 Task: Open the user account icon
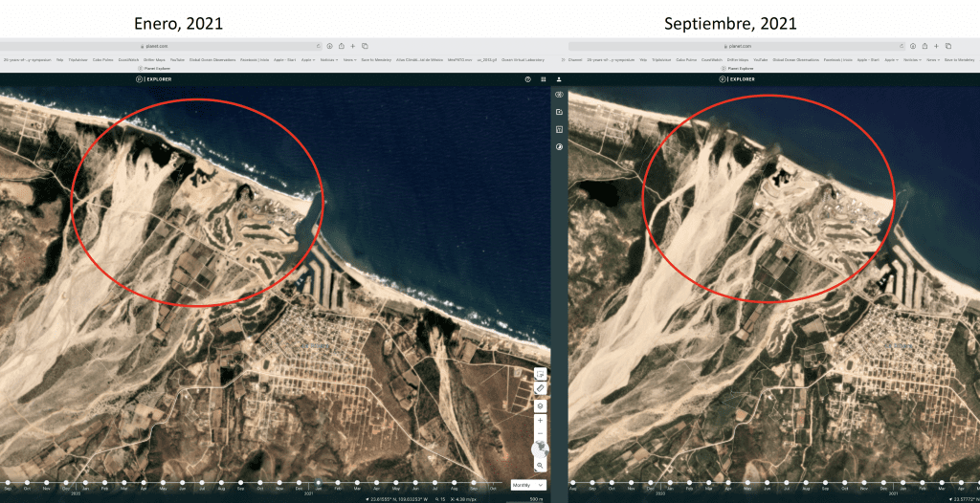[x=559, y=79]
